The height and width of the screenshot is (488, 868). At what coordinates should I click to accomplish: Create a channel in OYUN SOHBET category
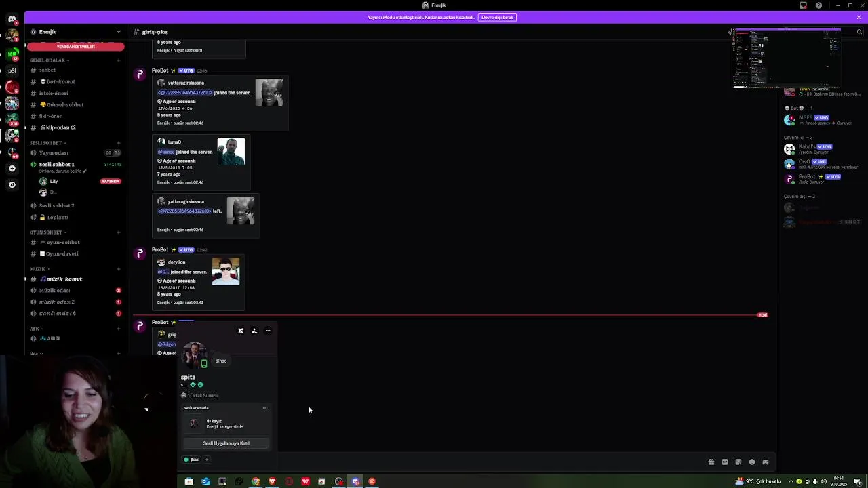click(118, 232)
